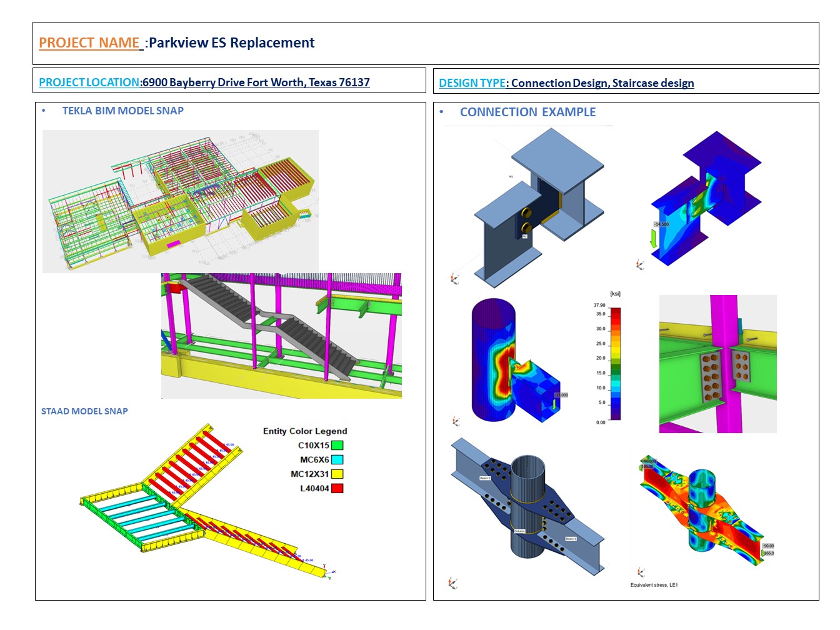
Task: Select the cyan MC6X6 legend swatch
Action: pos(337,460)
